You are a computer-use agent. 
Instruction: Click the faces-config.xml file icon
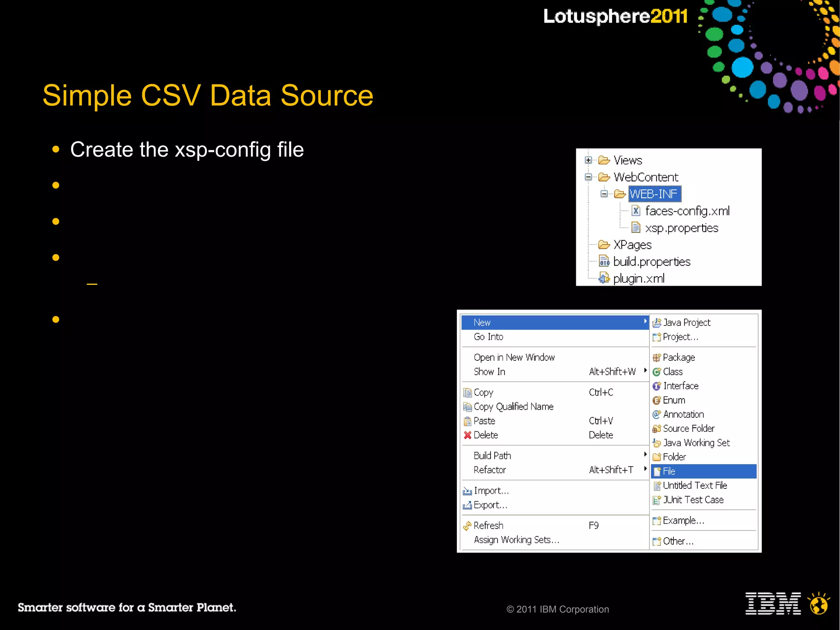tap(636, 211)
